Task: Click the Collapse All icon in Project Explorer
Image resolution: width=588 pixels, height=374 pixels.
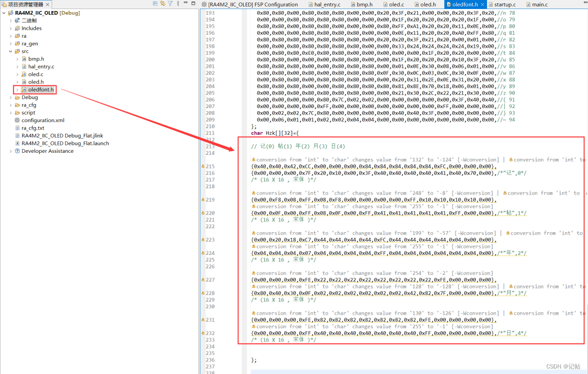Action: click(x=155, y=4)
